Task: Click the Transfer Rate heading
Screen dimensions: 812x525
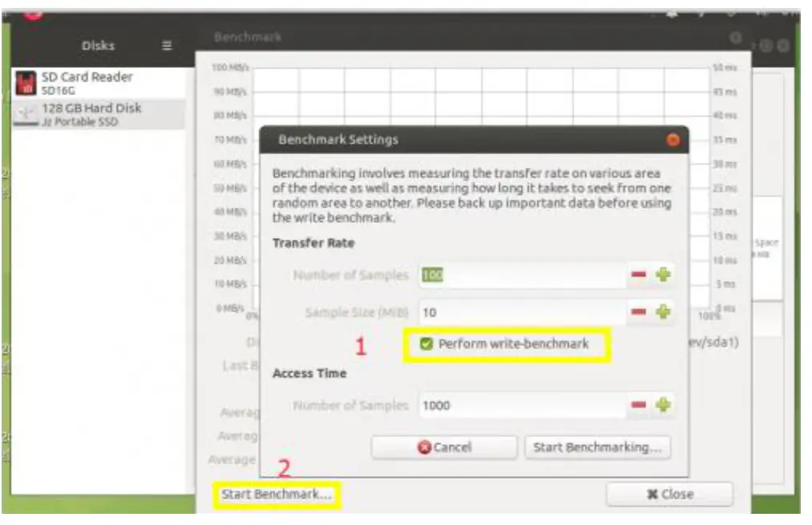Action: pos(313,243)
